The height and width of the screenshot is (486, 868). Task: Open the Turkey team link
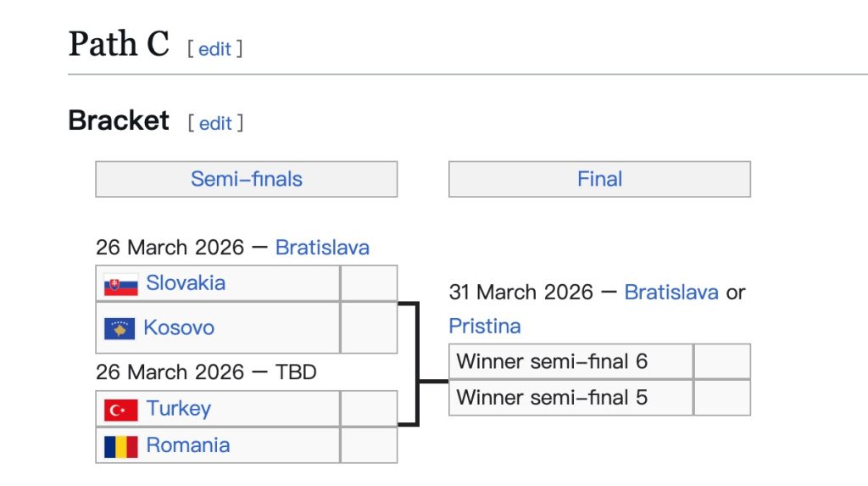tap(178, 409)
